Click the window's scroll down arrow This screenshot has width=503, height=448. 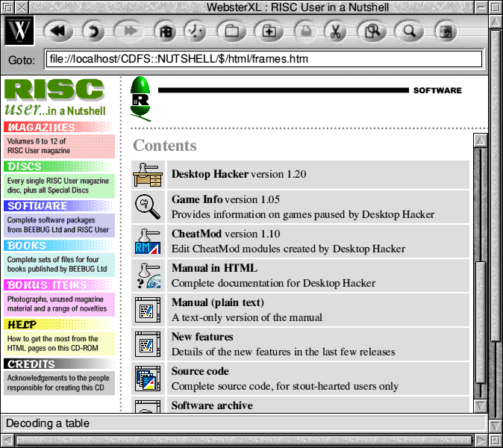point(496,426)
